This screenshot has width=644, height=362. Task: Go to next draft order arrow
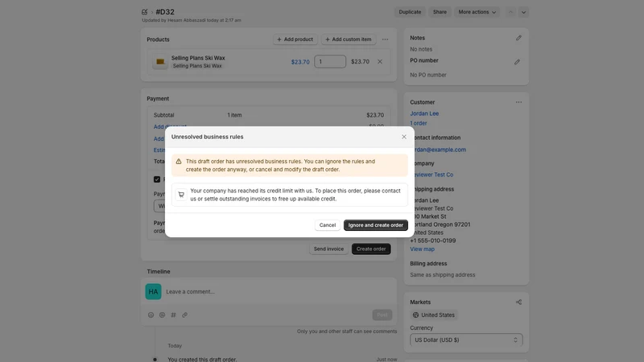click(x=523, y=12)
